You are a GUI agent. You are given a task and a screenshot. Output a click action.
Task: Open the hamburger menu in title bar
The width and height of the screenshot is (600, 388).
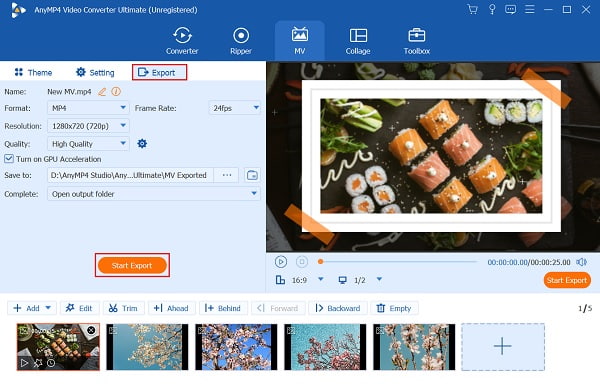click(530, 9)
